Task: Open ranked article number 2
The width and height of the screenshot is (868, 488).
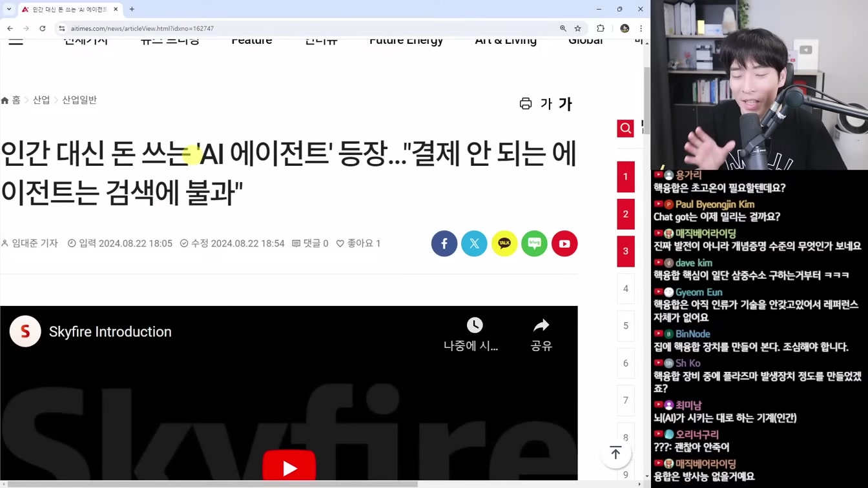Action: tap(625, 214)
